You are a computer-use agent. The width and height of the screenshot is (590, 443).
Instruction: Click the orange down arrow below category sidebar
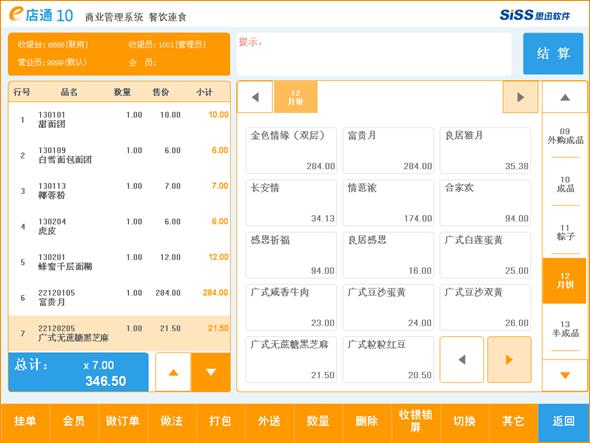[x=565, y=375]
